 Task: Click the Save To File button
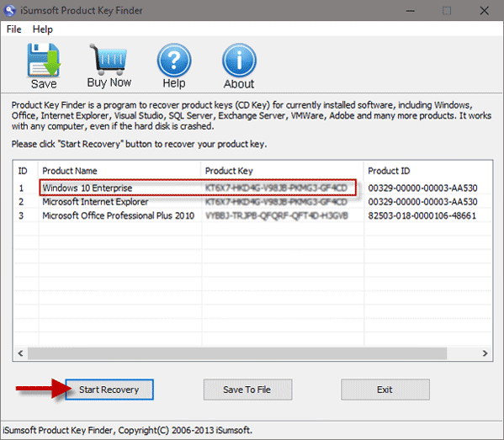(247, 390)
